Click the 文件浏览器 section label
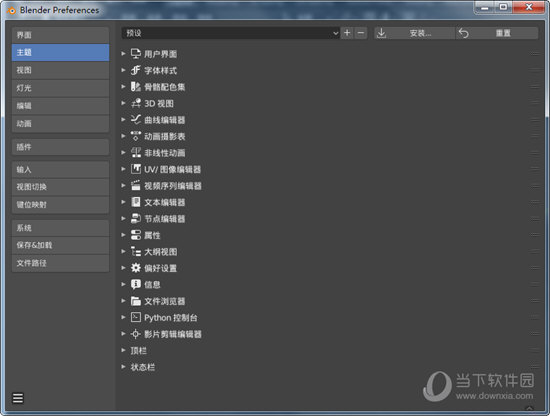Viewport: 550px width, 416px height. click(165, 301)
